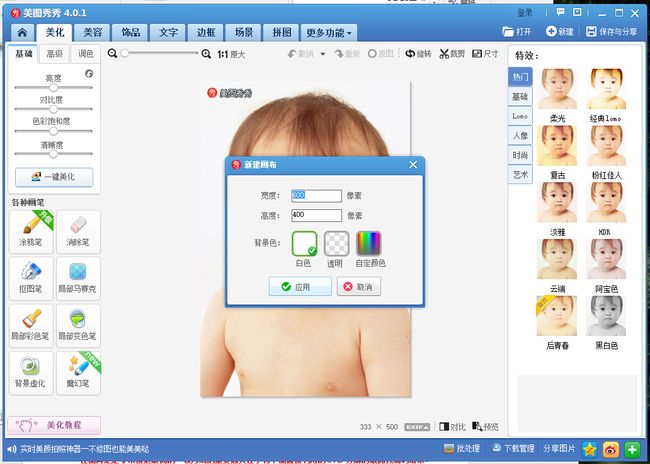Image resolution: width=650 pixels, height=464 pixels.
Task: Click the 1:1 原大 button
Action: pos(231,54)
